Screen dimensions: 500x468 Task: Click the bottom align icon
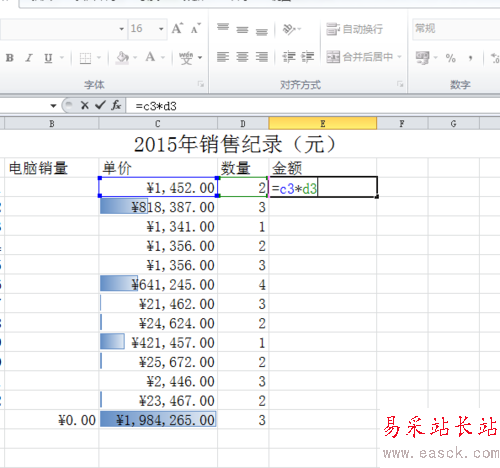[x=262, y=31]
